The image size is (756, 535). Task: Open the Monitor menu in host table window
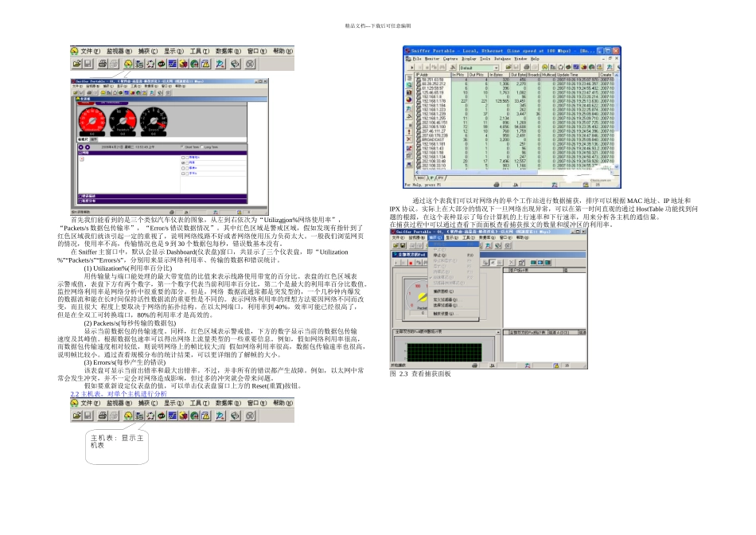point(432,59)
